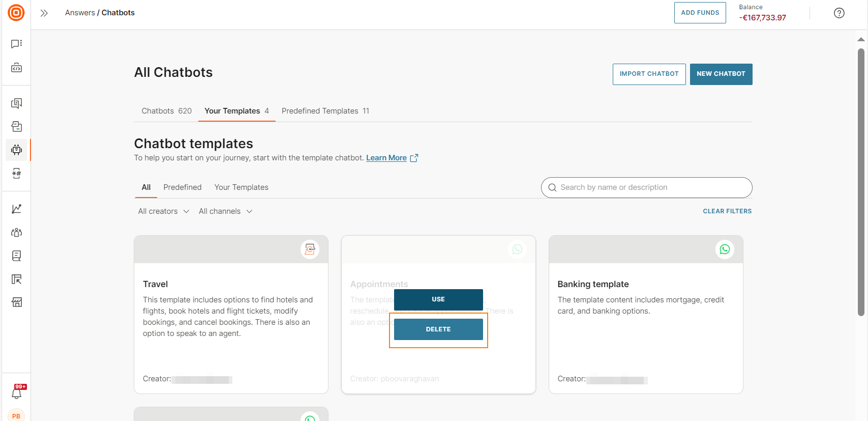Image resolution: width=868 pixels, height=421 pixels.
Task: Expand the All channels filter dropdown
Action: tap(225, 211)
